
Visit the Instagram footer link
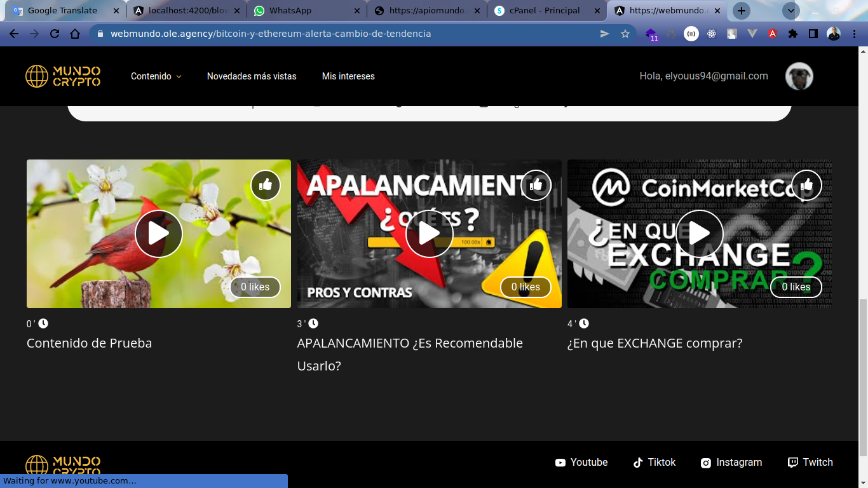pyautogui.click(x=731, y=463)
